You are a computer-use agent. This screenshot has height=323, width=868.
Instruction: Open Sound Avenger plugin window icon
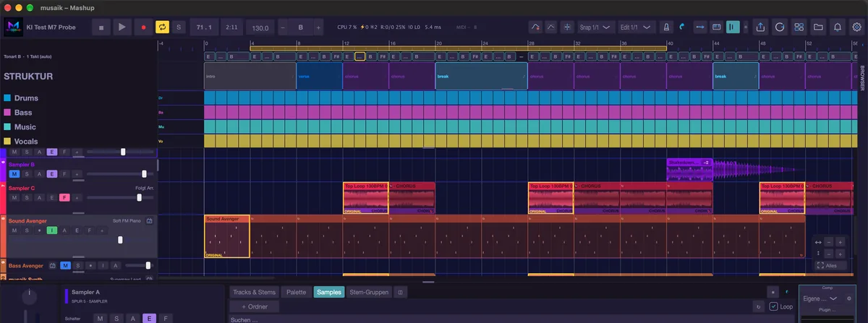coord(149,221)
